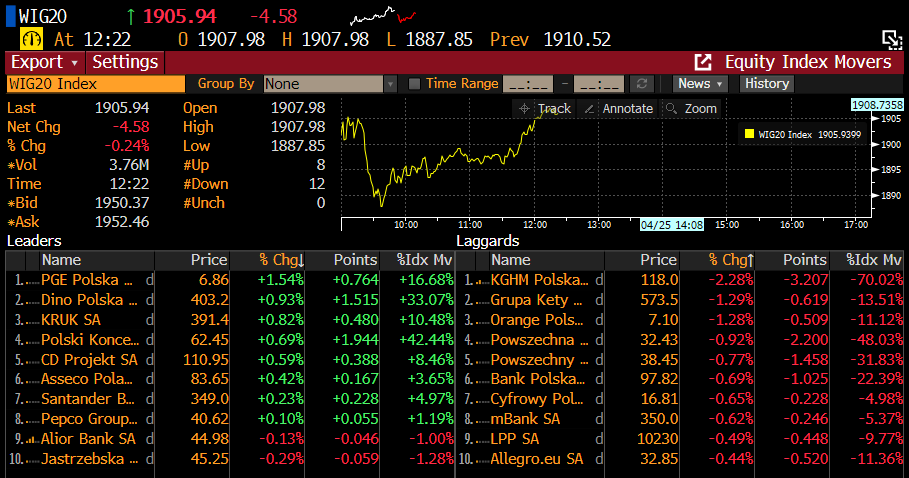The width and height of the screenshot is (909, 478).
Task: Click the window expand icon at top right
Action: (891, 39)
